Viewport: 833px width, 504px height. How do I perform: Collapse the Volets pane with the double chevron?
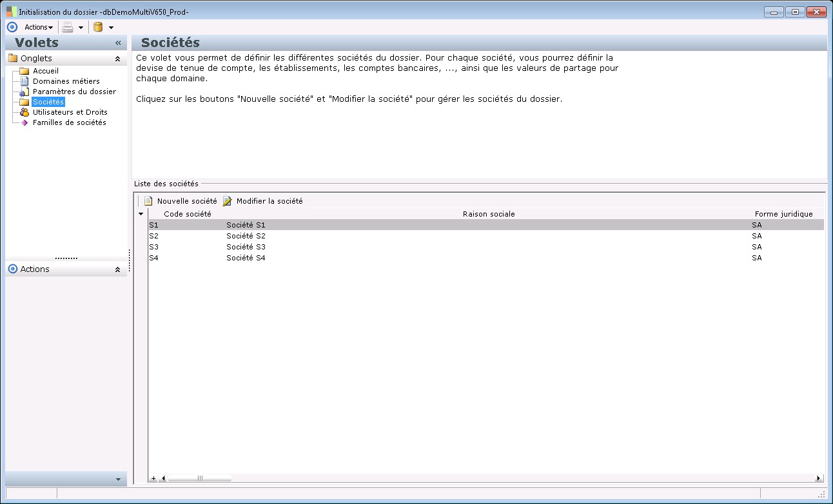coord(118,43)
